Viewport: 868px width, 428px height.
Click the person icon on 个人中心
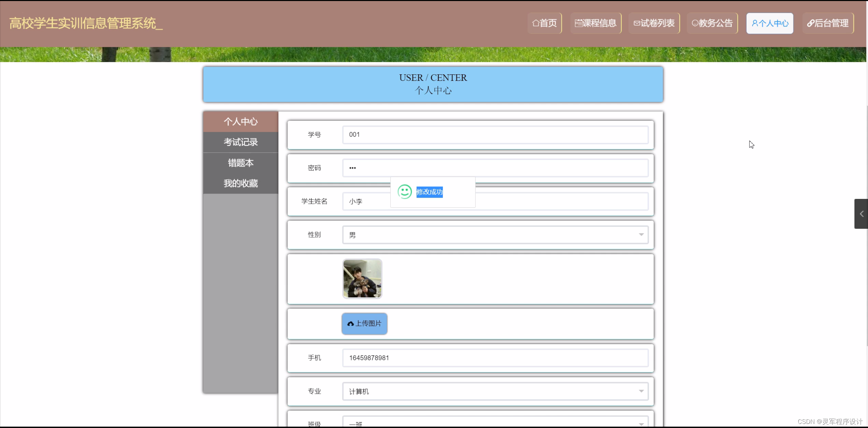click(x=756, y=23)
